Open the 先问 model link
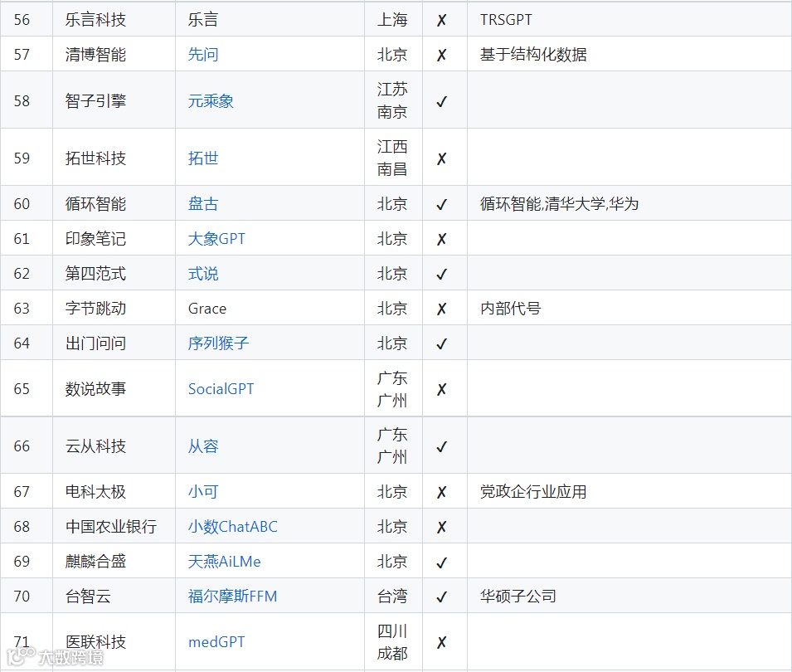The width and height of the screenshot is (792, 672). (203, 55)
